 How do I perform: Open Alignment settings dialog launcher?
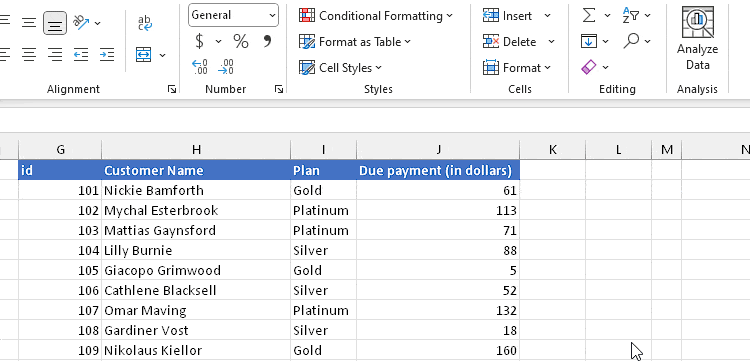click(x=172, y=89)
